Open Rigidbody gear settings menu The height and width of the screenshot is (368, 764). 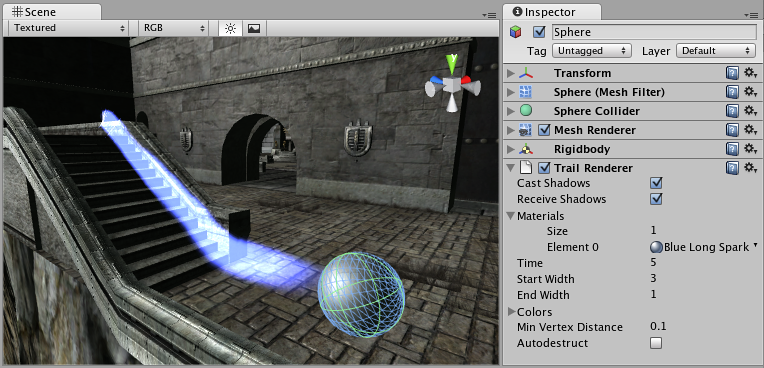[x=750, y=149]
